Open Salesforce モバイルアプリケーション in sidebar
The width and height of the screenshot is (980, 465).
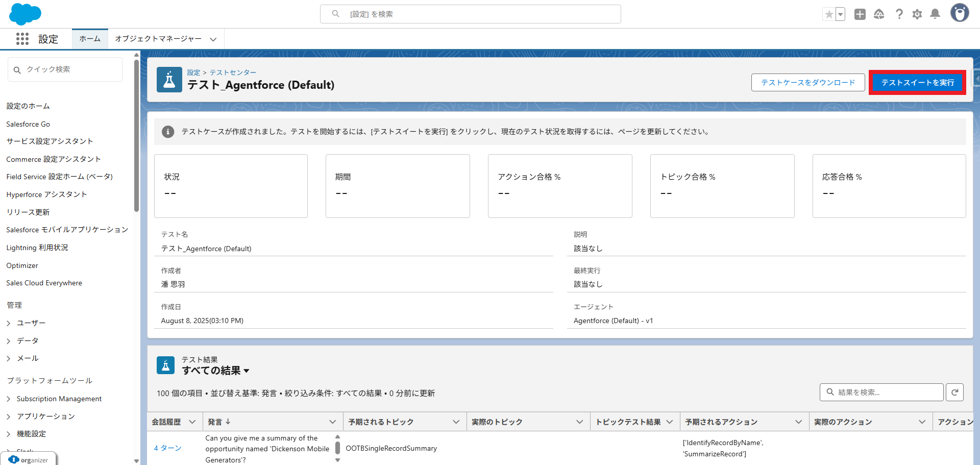(x=67, y=230)
